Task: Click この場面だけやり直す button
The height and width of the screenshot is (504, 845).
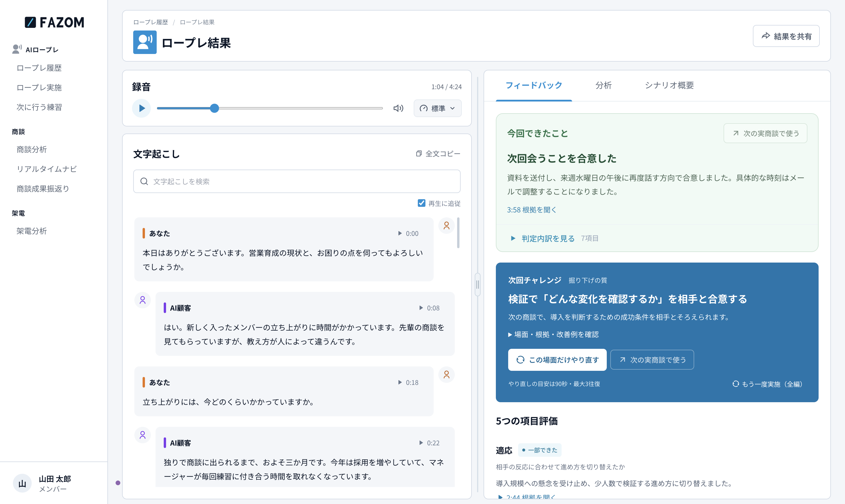Action: pyautogui.click(x=557, y=360)
